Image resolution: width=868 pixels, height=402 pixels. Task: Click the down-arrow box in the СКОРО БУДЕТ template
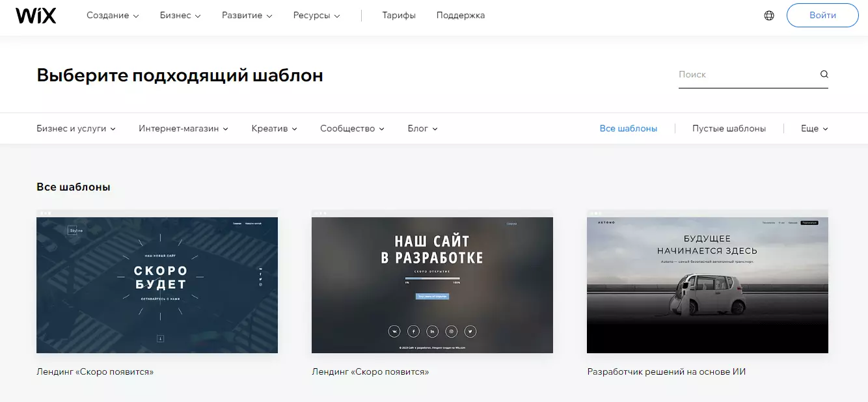click(x=160, y=338)
